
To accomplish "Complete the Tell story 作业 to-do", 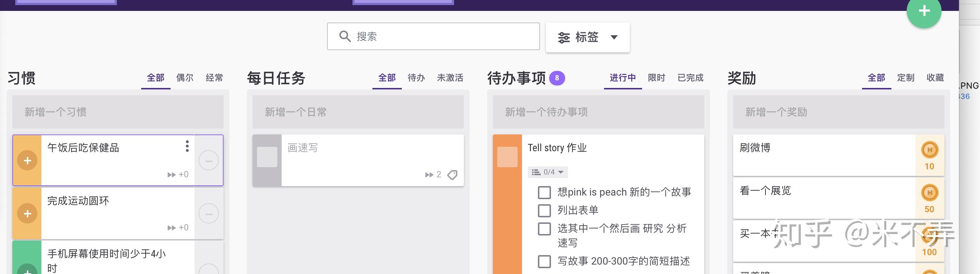I will tap(507, 157).
